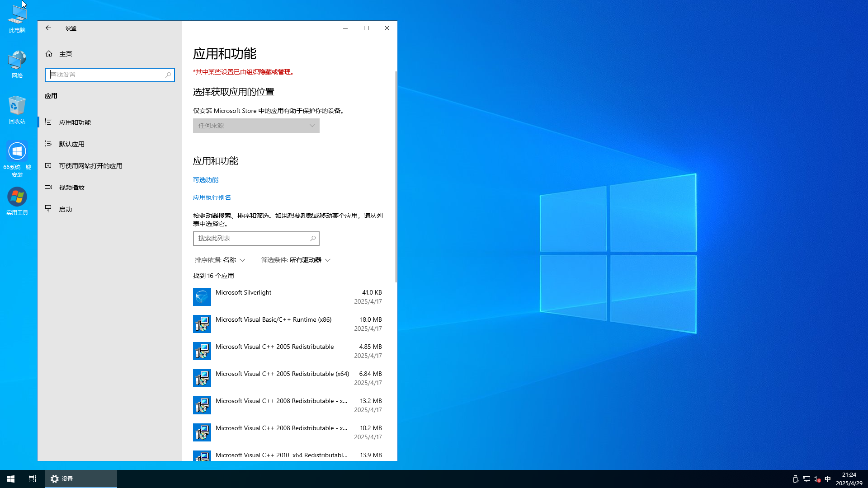Image resolution: width=868 pixels, height=488 pixels.
Task: Open Task View on the taskbar
Action: click(x=33, y=479)
